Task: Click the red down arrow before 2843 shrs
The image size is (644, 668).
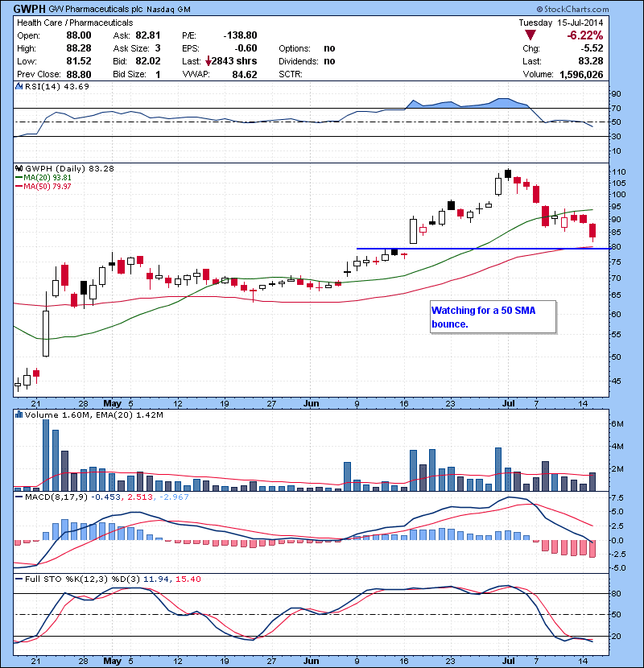Action: (x=208, y=61)
